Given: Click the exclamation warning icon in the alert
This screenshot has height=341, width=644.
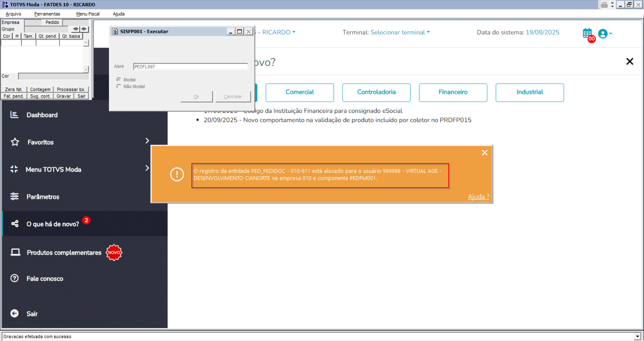Looking at the screenshot, I should pyautogui.click(x=177, y=174).
